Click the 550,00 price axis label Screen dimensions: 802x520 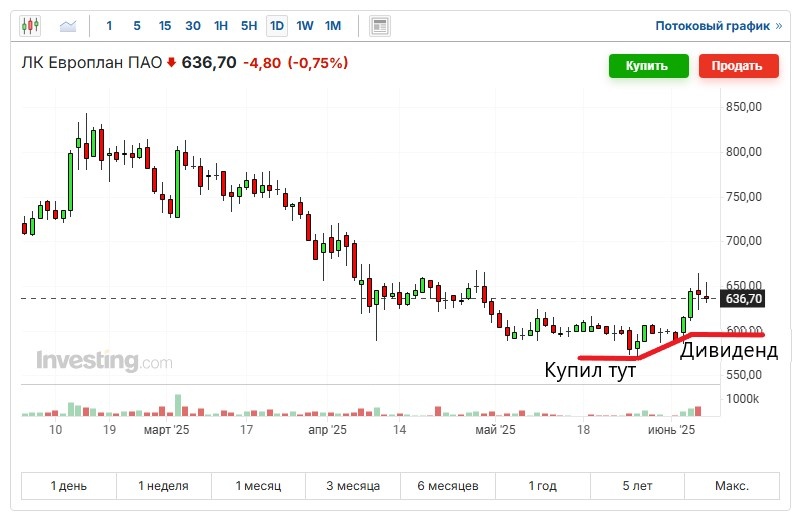click(x=744, y=374)
